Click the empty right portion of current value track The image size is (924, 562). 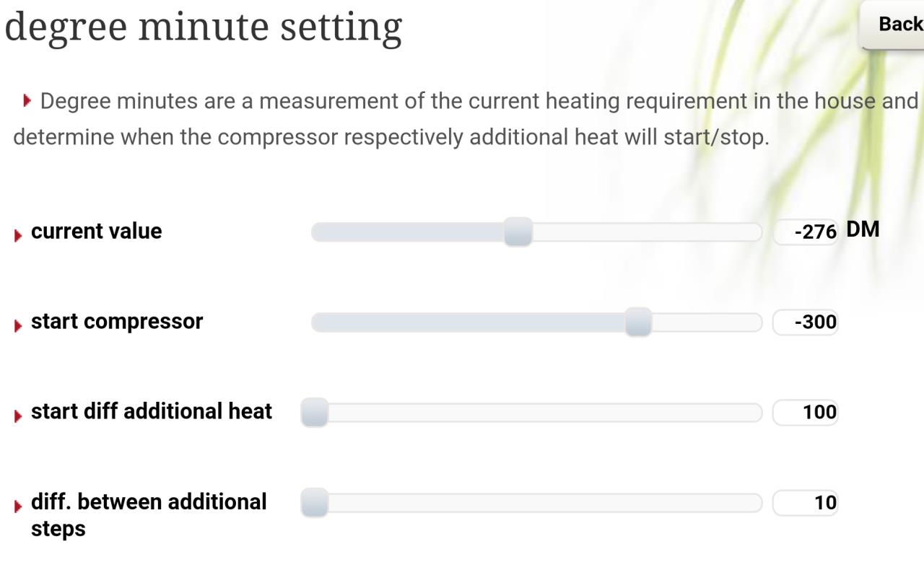click(x=647, y=232)
